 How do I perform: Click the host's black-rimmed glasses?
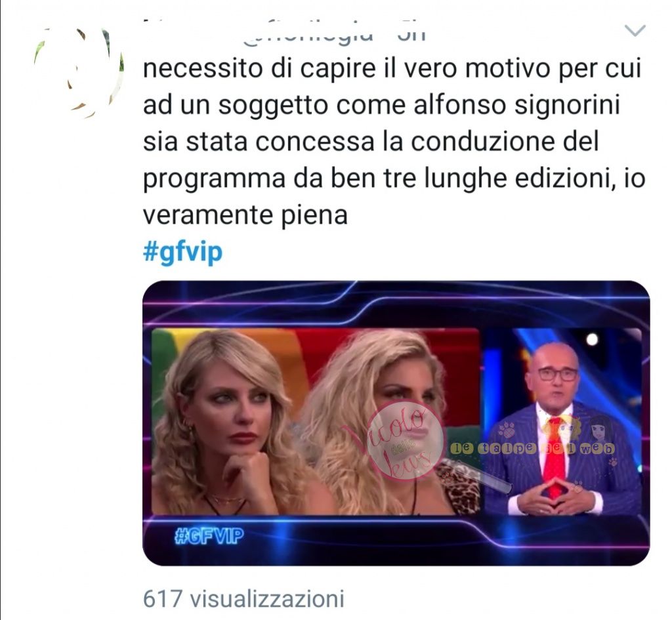coord(557,373)
